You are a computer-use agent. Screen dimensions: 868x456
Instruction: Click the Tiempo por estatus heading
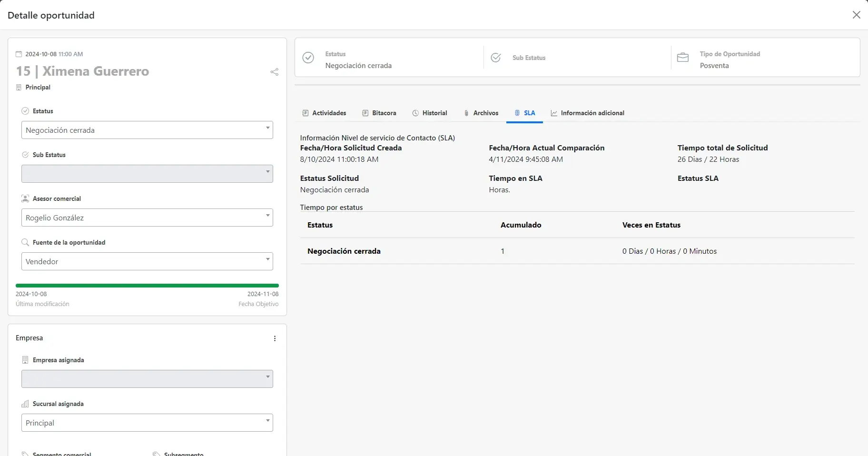coord(331,208)
